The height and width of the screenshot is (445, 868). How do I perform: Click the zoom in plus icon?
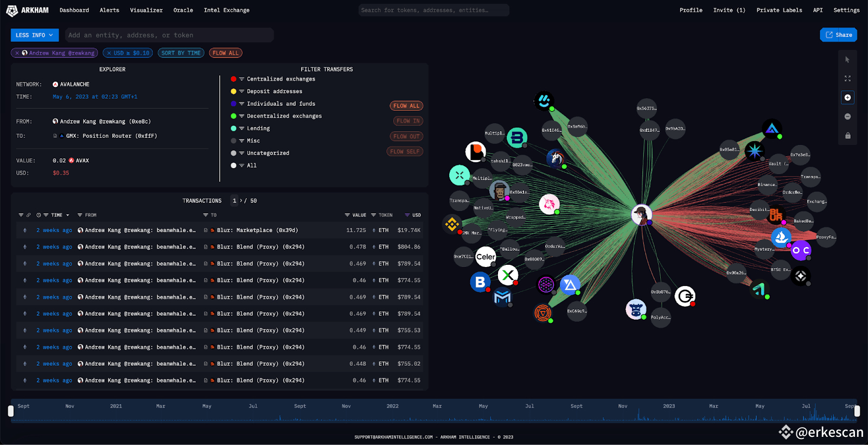pyautogui.click(x=847, y=98)
